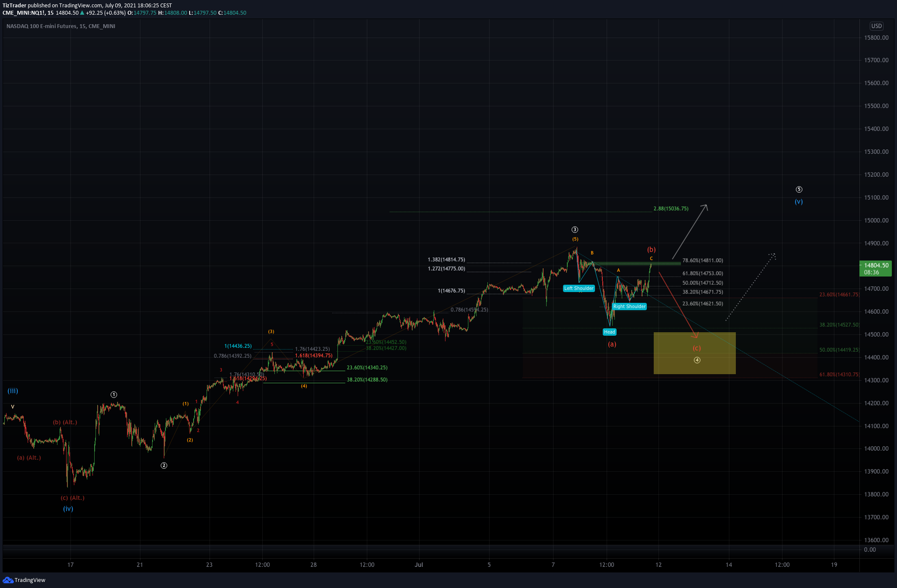The image size is (897, 588).
Task: Click the 23.60%(14621.50) retracement label
Action: click(x=703, y=304)
